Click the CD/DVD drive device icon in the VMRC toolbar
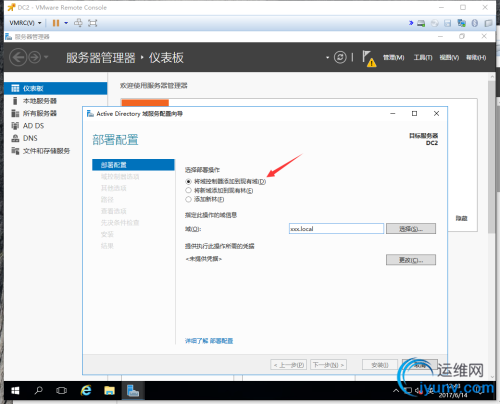The width and height of the screenshot is (500, 404). pyautogui.click(x=434, y=23)
